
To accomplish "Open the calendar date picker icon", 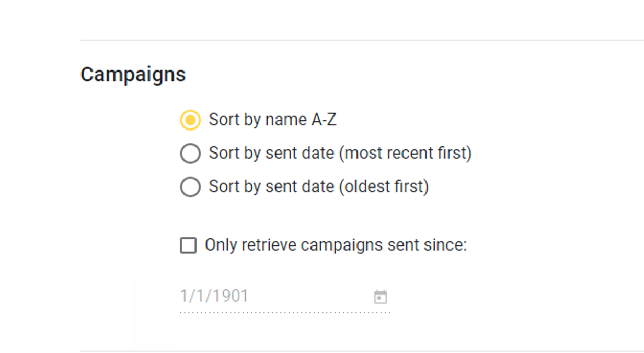I will [381, 297].
